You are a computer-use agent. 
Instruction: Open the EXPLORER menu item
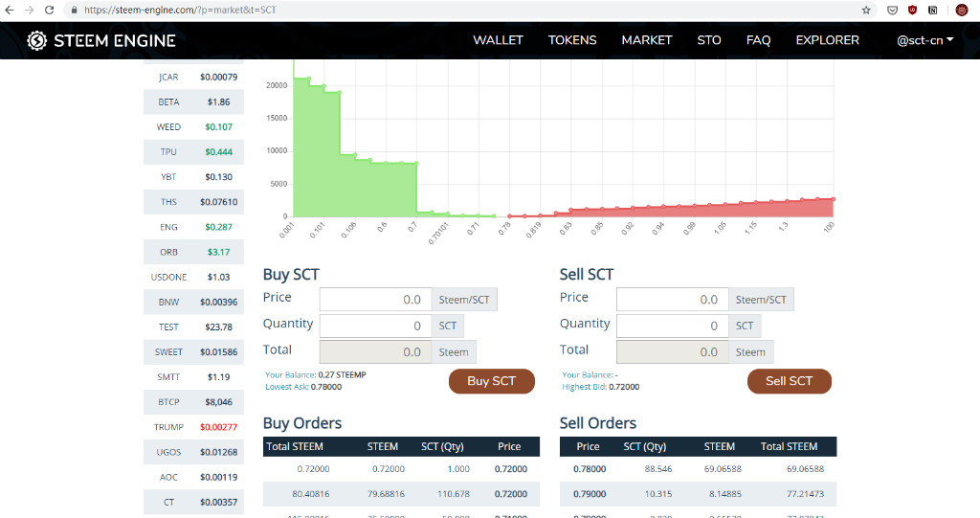828,40
